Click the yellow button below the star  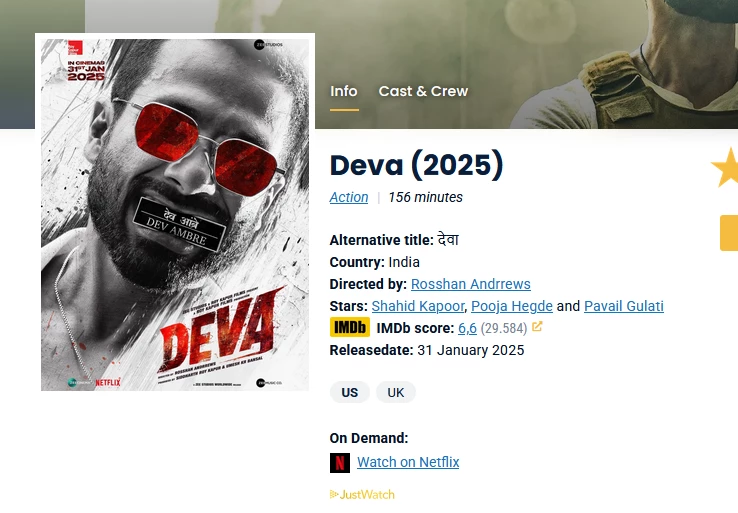pyautogui.click(x=729, y=233)
